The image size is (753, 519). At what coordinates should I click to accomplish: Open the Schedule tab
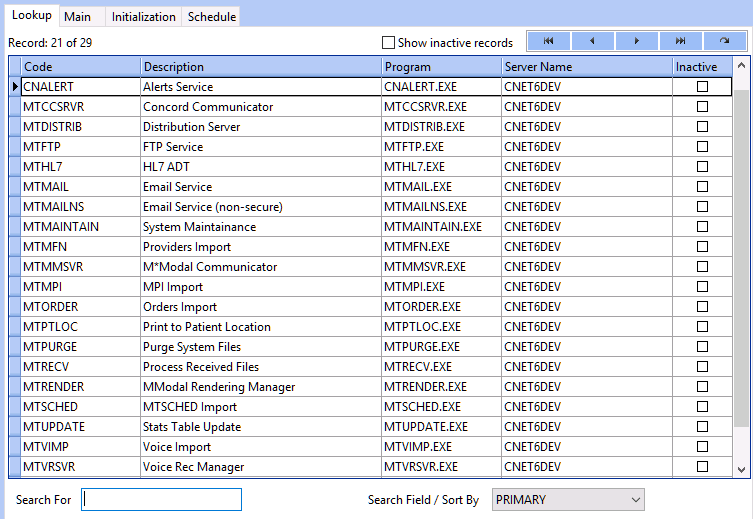pos(212,17)
